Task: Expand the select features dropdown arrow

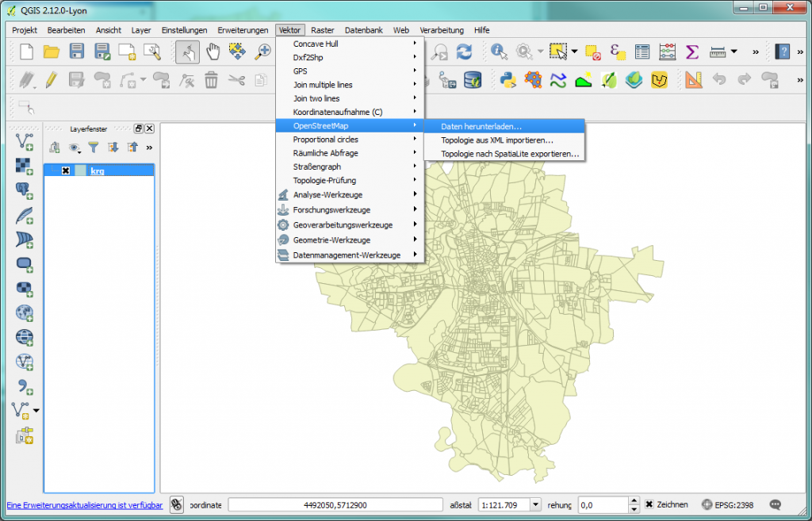Action: click(x=573, y=50)
